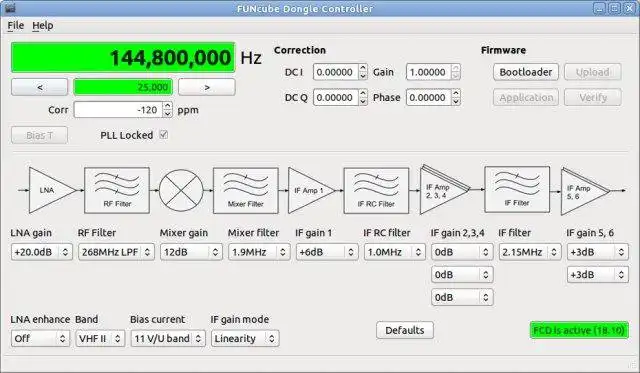Viewport: 640px width, 373px height.
Task: Open the IF gain mode Linearity dropdown
Action: (245, 338)
